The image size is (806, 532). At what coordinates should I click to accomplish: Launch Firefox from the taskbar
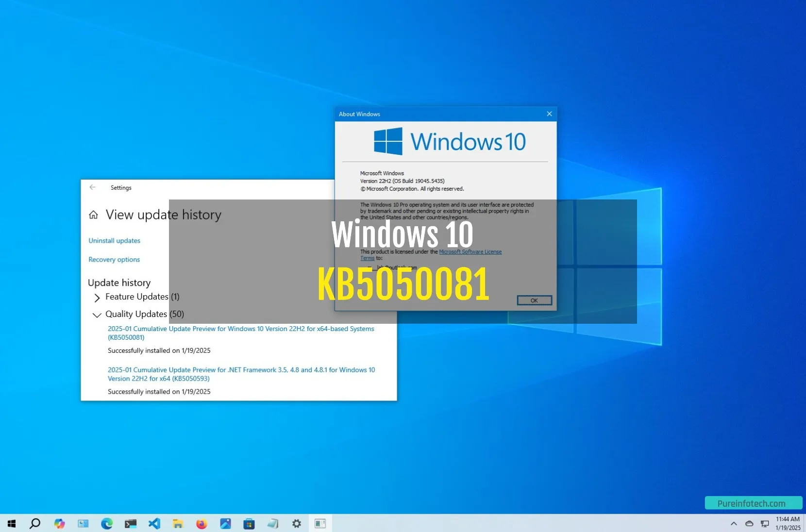pos(201,523)
